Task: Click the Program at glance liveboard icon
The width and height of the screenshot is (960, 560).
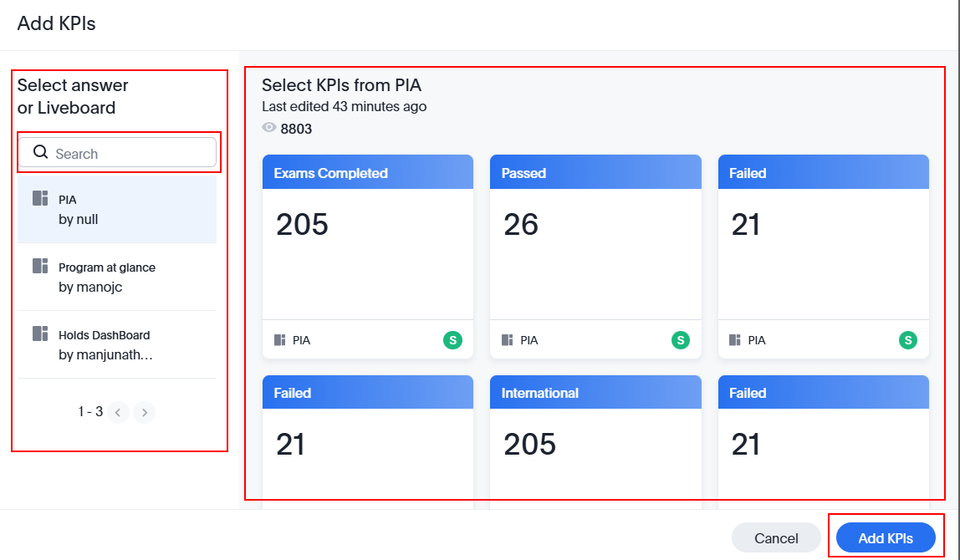Action: (x=40, y=266)
